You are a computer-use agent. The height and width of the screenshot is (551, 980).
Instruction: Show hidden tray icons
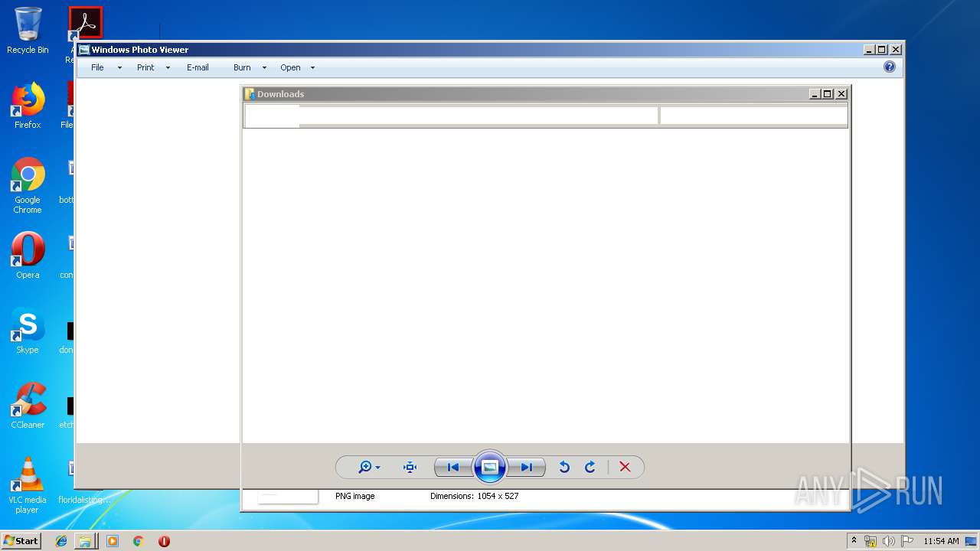point(854,541)
